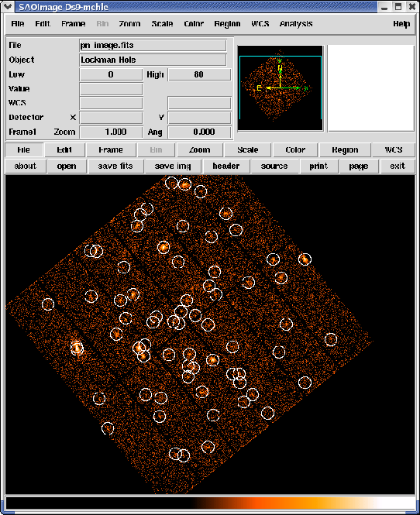Select the Color button in button bar

pos(295,149)
